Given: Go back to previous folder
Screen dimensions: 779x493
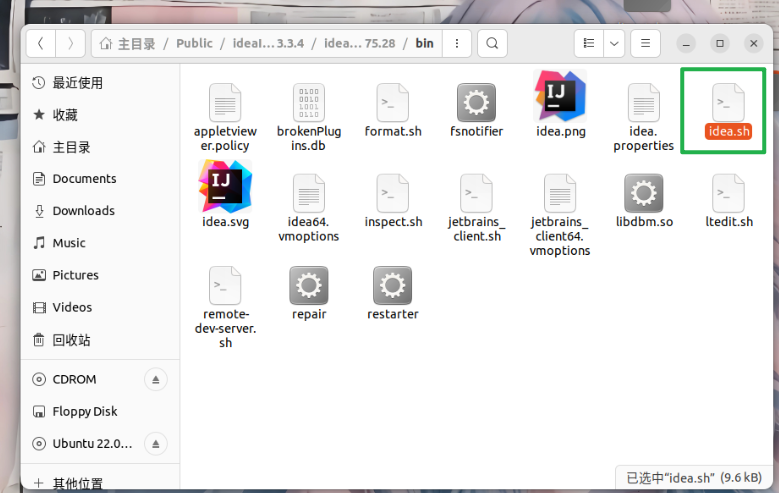Looking at the screenshot, I should point(40,44).
